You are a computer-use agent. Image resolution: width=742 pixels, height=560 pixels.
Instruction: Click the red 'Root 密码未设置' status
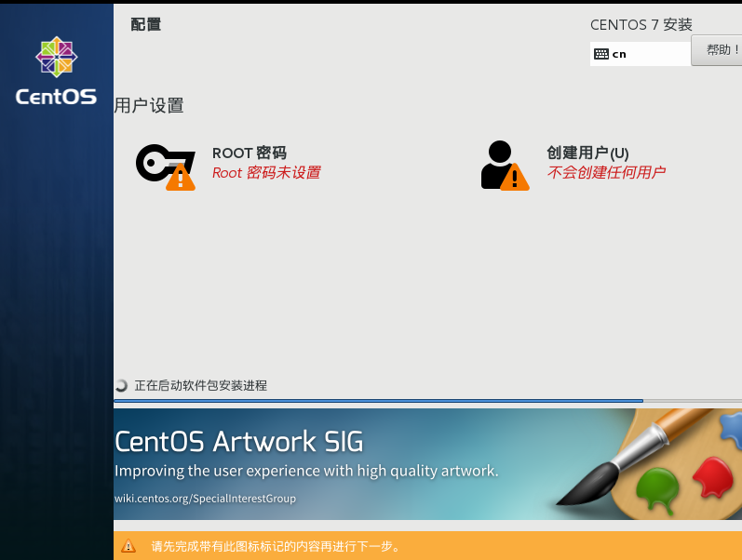coord(266,173)
